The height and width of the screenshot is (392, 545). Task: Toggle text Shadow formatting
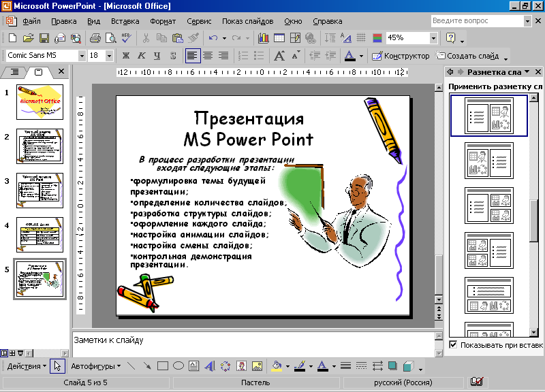(173, 56)
